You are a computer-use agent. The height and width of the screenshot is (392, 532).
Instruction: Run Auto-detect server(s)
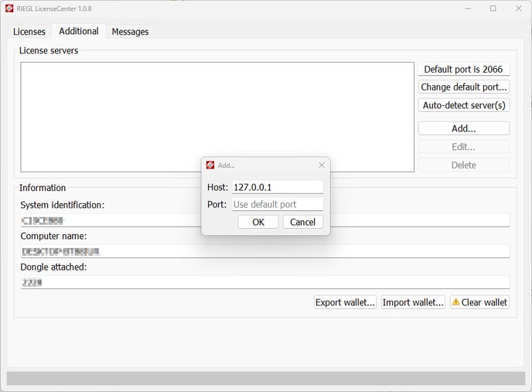(x=464, y=105)
